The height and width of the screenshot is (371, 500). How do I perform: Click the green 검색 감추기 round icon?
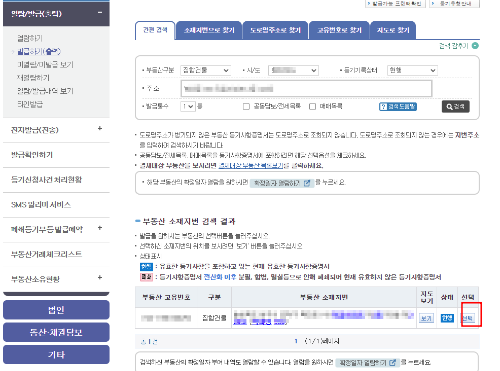click(x=475, y=46)
